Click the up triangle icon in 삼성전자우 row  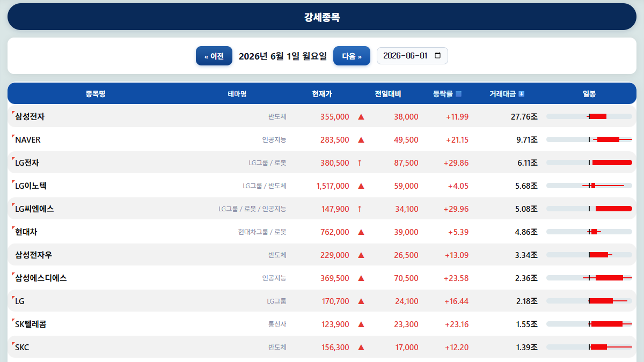(x=361, y=255)
